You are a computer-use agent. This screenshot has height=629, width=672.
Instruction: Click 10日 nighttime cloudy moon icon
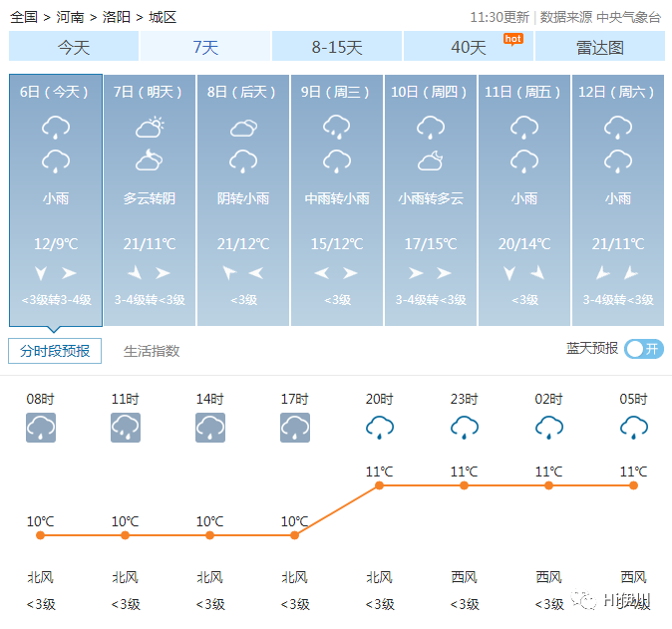click(431, 160)
